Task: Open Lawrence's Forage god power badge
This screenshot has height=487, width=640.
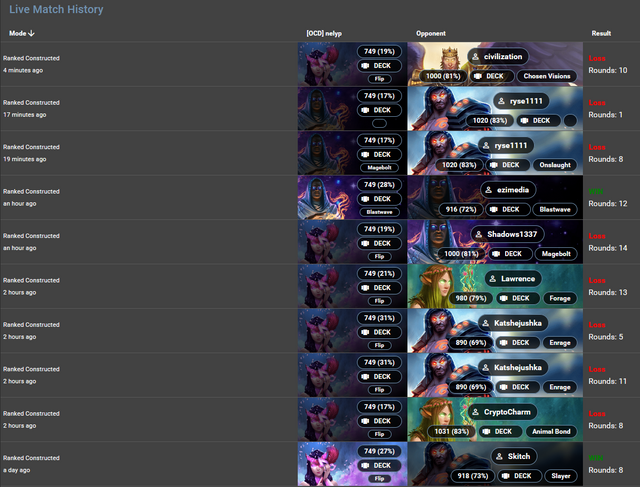Action: pyautogui.click(x=560, y=298)
